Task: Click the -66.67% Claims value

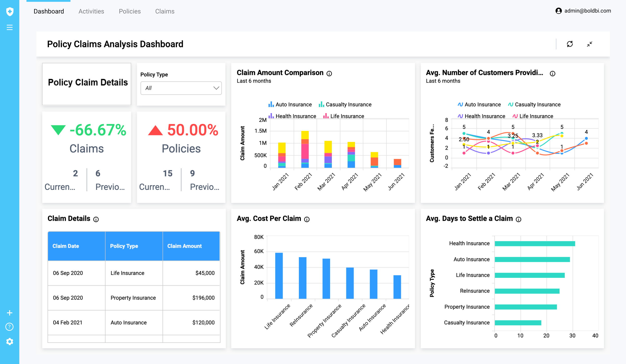Action: (98, 130)
